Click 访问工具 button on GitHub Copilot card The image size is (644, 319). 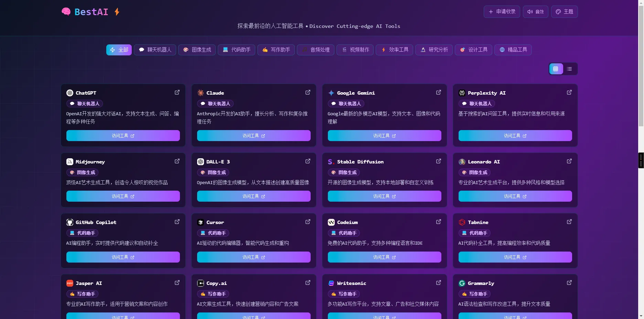point(123,257)
